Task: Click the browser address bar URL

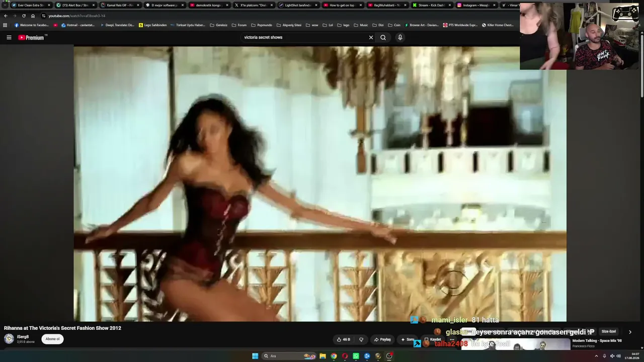Action: [x=76, y=16]
